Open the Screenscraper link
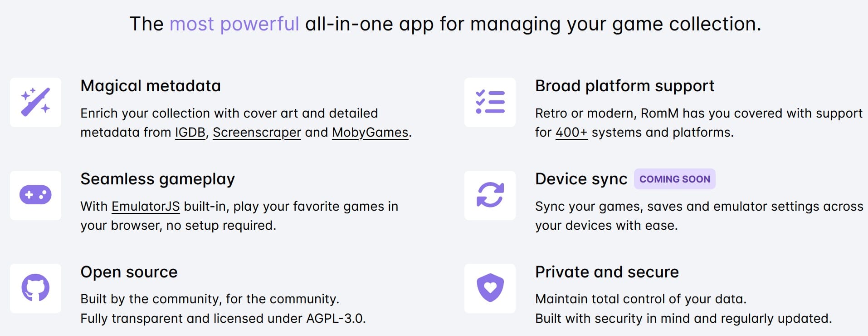 point(257,133)
